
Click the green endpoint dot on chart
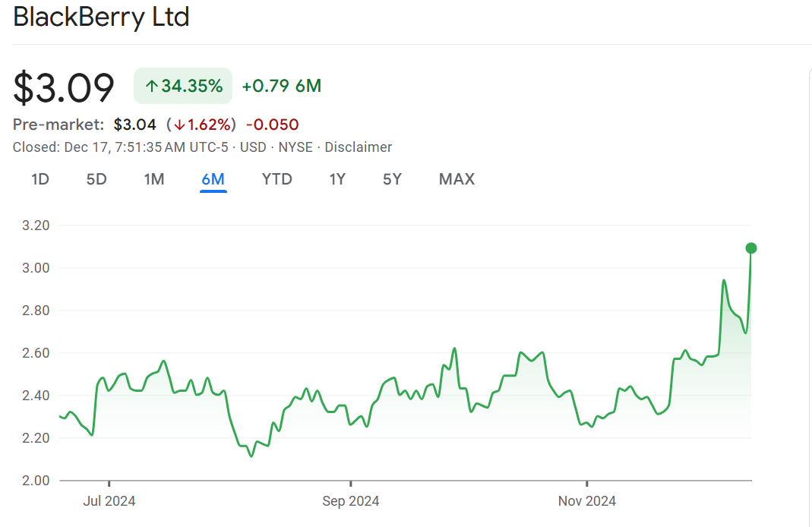(x=751, y=248)
